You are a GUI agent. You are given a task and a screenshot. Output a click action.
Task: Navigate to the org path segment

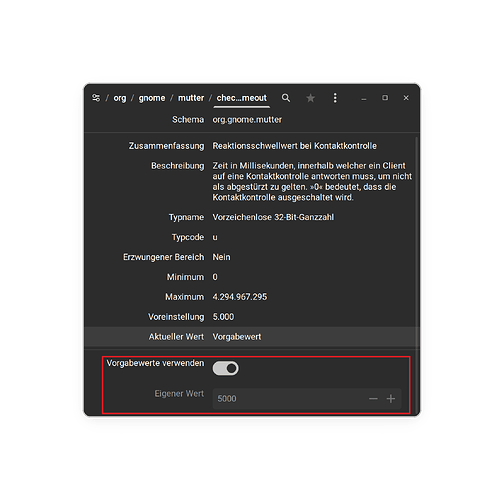tap(120, 98)
